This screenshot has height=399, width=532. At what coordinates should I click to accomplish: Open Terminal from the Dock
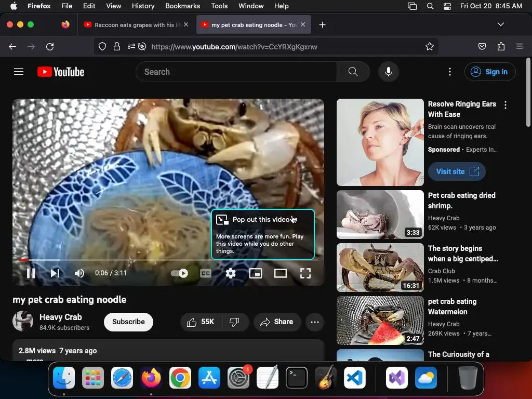point(297,378)
